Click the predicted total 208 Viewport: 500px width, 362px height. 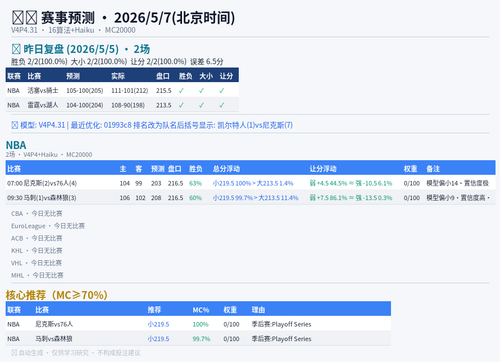pyautogui.click(x=156, y=198)
